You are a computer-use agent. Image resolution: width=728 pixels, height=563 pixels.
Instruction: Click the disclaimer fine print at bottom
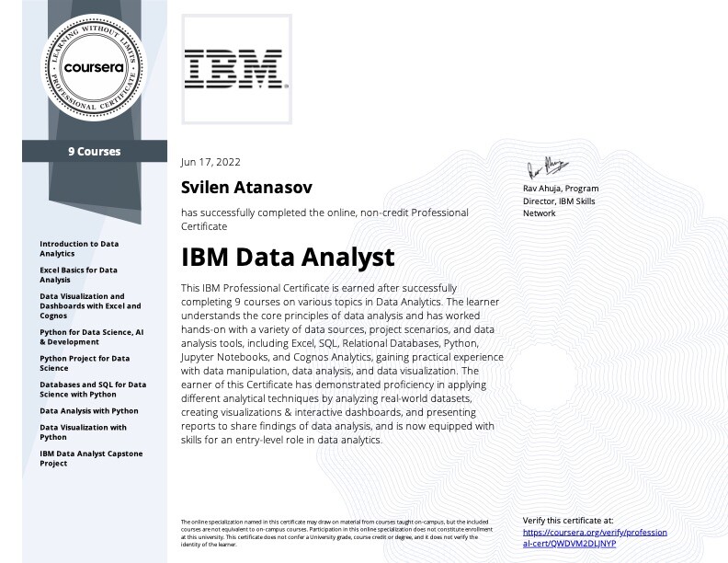[x=336, y=534]
